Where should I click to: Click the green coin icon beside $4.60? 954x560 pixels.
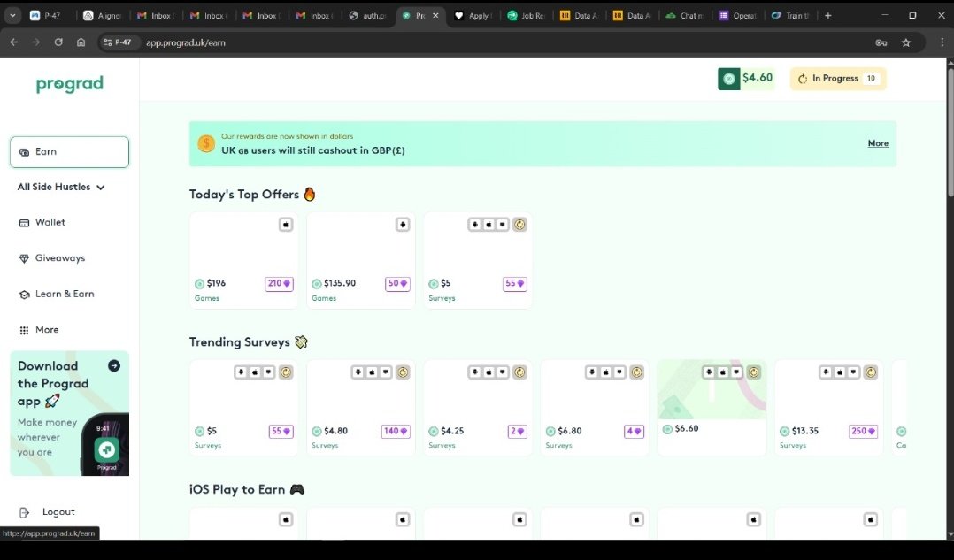pyautogui.click(x=729, y=79)
